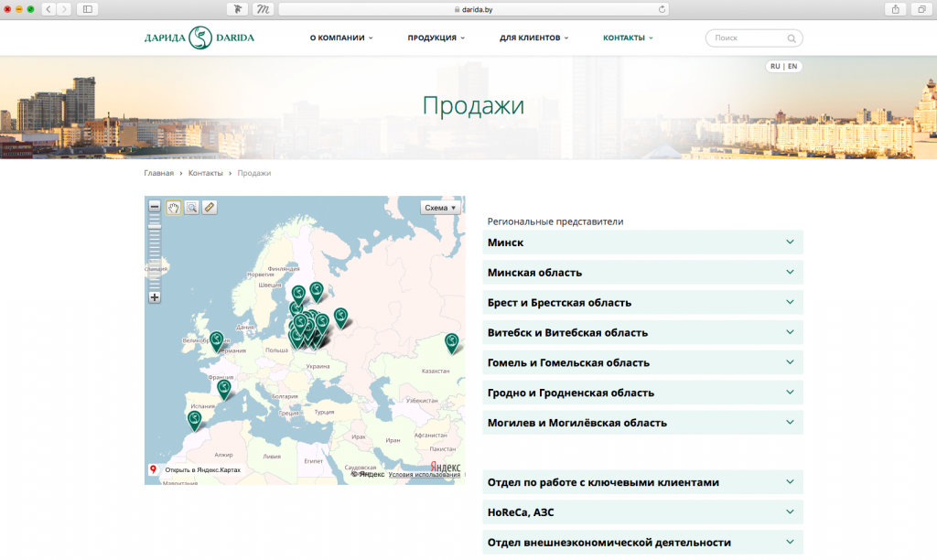Expand Отдел по работе с ключевыми клиентами

point(642,482)
